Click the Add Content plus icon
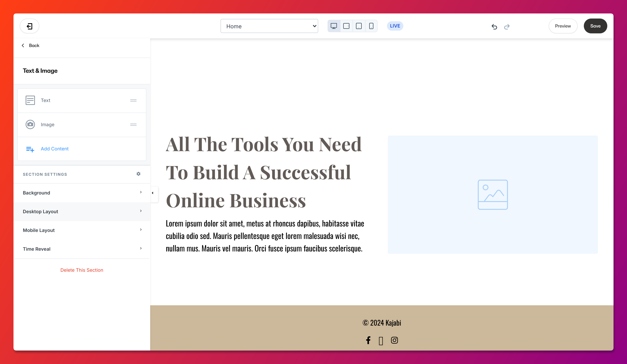Viewport: 627px width, 364px height. point(30,149)
